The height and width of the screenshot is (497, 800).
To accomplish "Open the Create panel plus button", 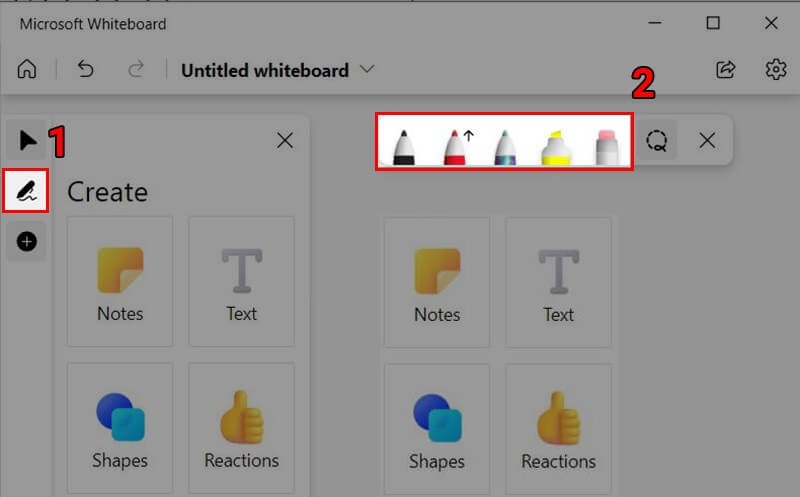I will pos(27,241).
